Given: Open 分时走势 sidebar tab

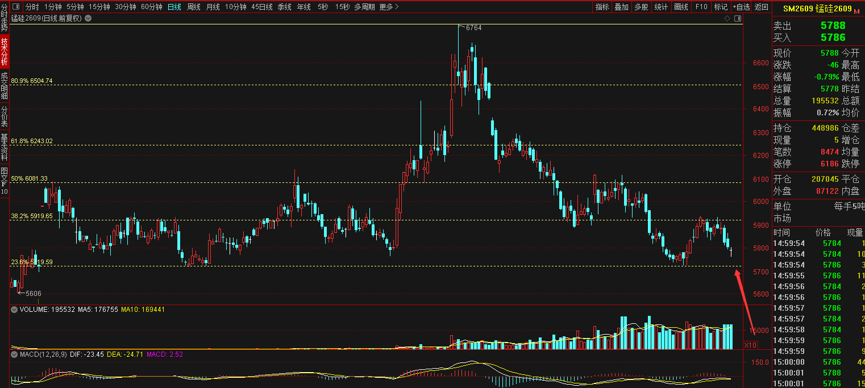Looking at the screenshot, I should (x=4, y=18).
